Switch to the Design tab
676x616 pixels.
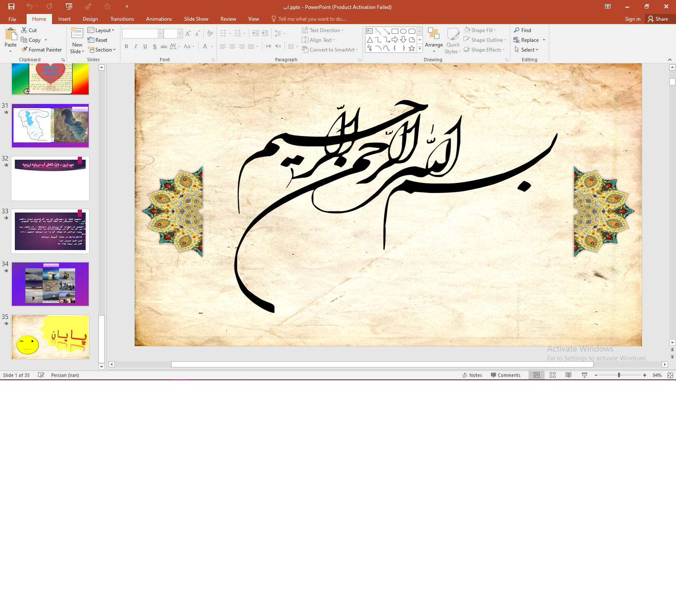click(x=90, y=19)
